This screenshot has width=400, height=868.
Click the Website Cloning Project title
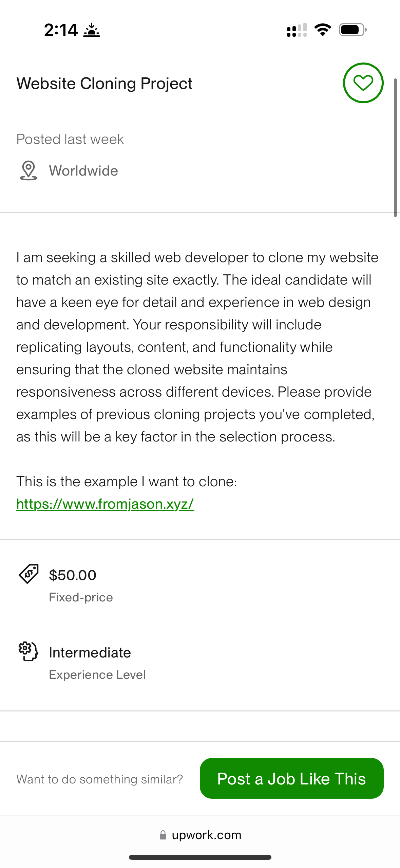104,84
